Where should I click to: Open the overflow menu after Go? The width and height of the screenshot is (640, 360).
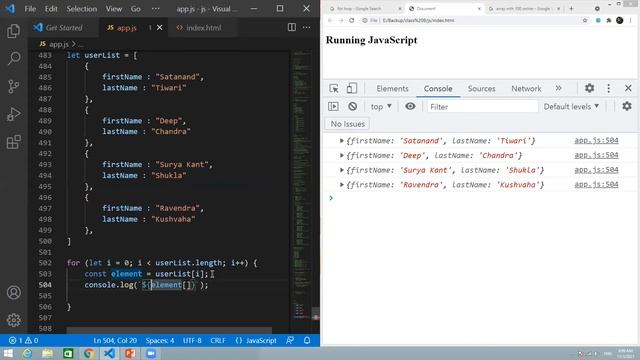[x=156, y=9]
